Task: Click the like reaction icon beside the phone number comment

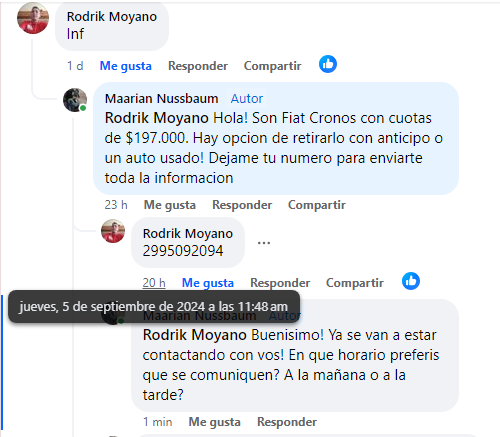Action: pos(411,281)
